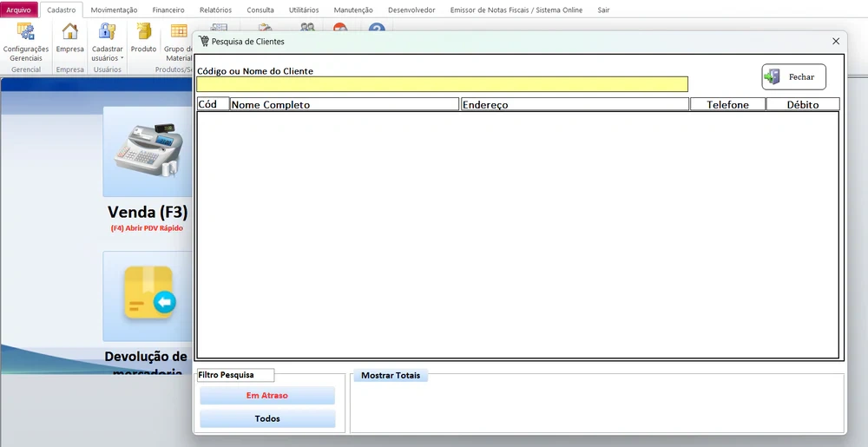
Task: Click the blue help question mark icon
Action: tap(376, 29)
